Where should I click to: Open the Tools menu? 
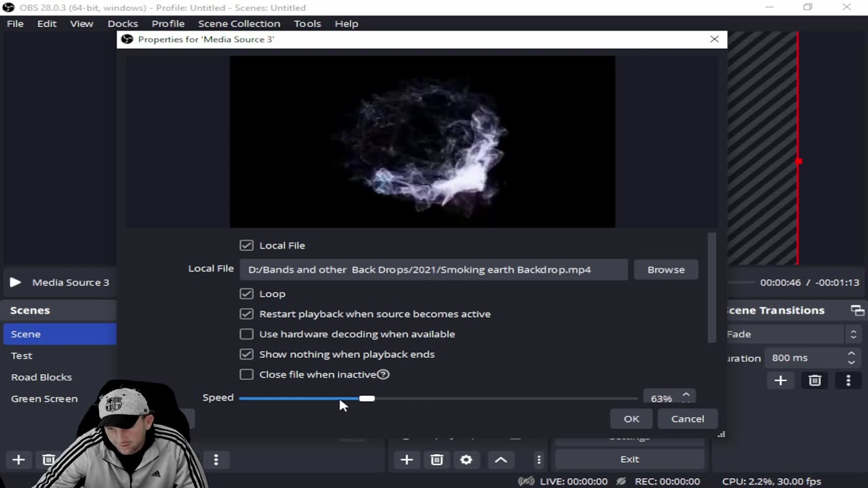pyautogui.click(x=307, y=24)
